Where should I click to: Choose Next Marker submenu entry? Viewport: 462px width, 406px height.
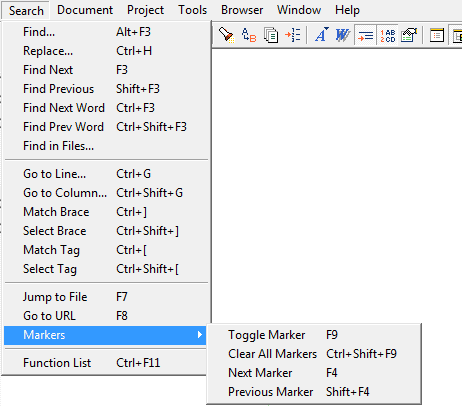tap(314, 373)
